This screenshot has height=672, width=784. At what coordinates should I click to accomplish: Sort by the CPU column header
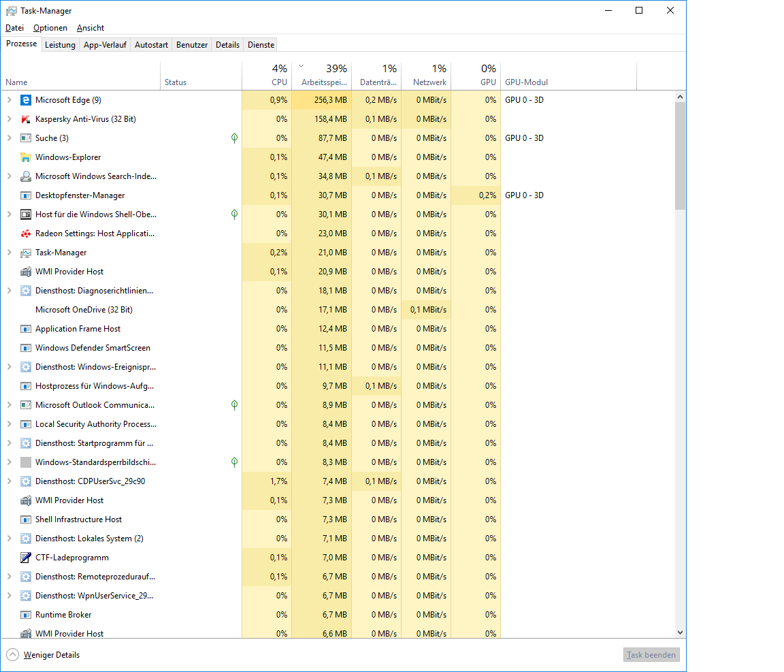coord(267,76)
